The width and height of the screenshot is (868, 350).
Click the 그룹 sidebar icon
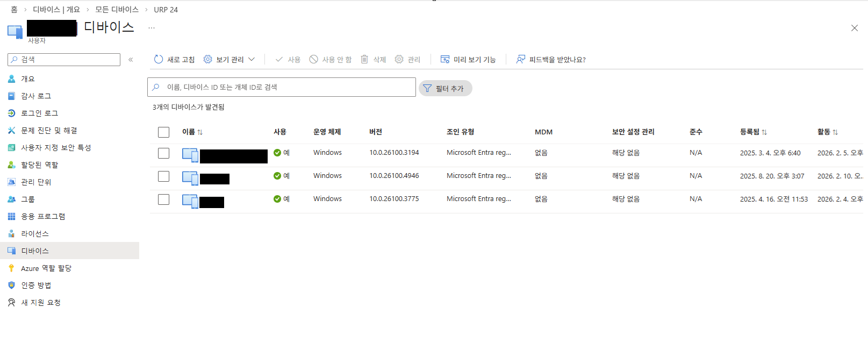click(x=11, y=199)
